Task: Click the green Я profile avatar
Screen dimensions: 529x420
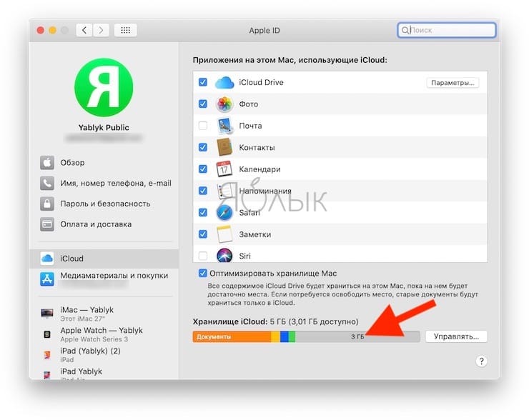Action: point(104,87)
